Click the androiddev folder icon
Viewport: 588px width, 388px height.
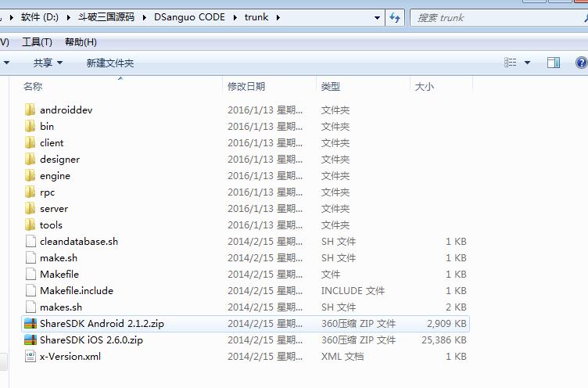30,110
